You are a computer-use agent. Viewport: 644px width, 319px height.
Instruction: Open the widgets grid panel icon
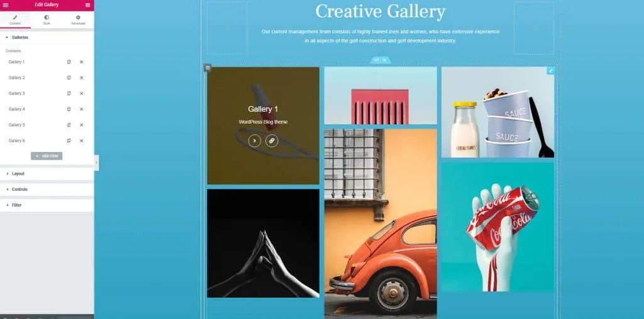pyautogui.click(x=87, y=5)
